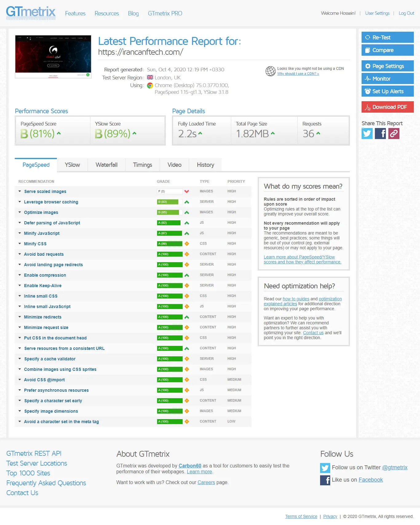
Task: Copy report link with chain icon
Action: point(394,134)
